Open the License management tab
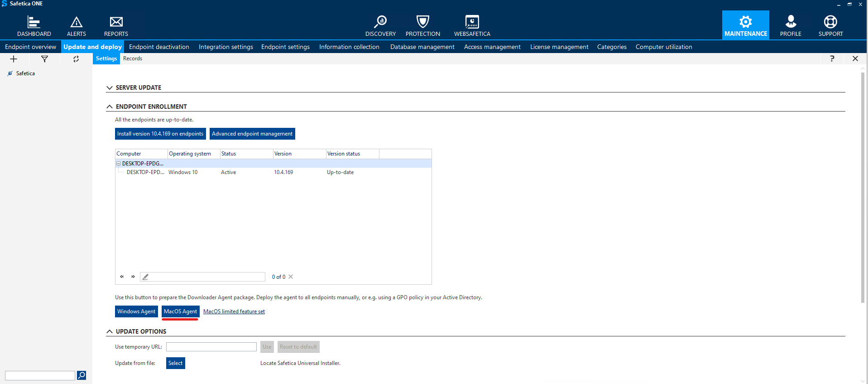This screenshot has height=384, width=868. [x=559, y=47]
